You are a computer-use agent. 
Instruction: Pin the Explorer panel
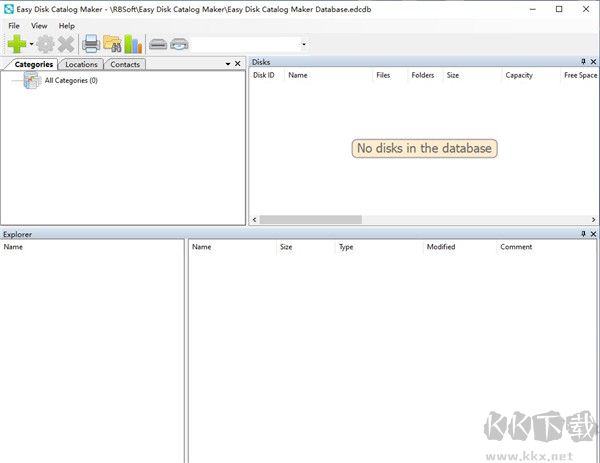(x=584, y=234)
